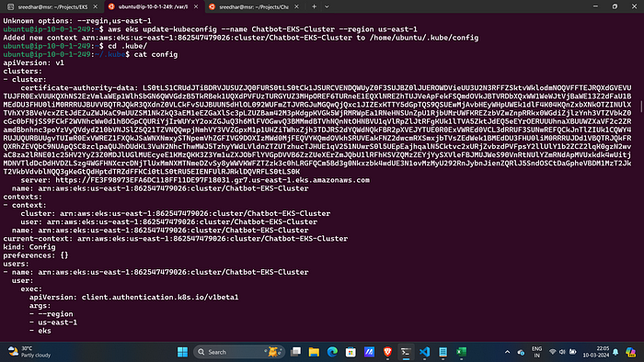The width and height of the screenshot is (644, 362).
Task: Click the battery status tray icon
Action: tap(572, 352)
